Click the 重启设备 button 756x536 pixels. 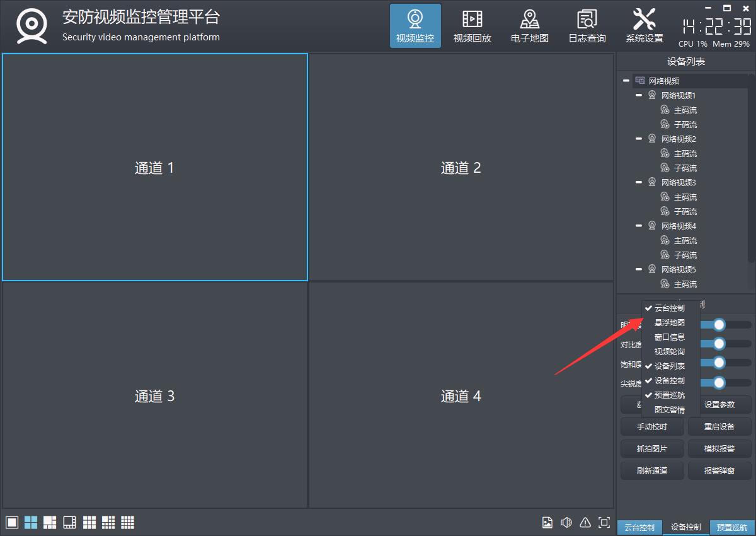click(719, 427)
